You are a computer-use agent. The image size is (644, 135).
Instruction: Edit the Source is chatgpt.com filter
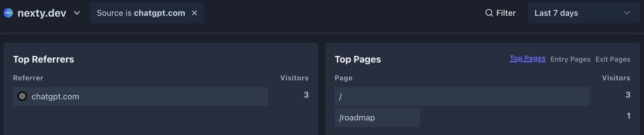(x=141, y=13)
